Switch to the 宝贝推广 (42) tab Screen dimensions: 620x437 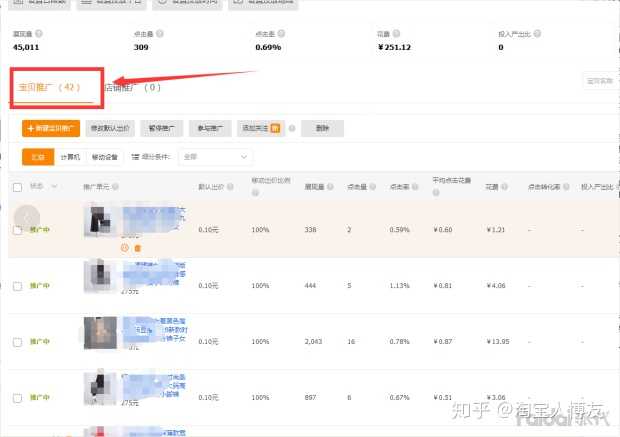tap(49, 87)
